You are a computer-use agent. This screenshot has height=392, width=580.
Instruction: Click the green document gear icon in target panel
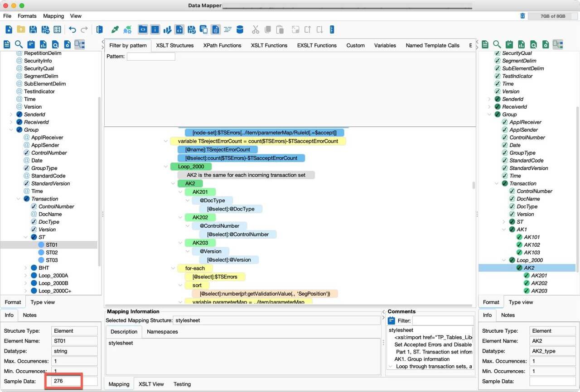(x=546, y=44)
